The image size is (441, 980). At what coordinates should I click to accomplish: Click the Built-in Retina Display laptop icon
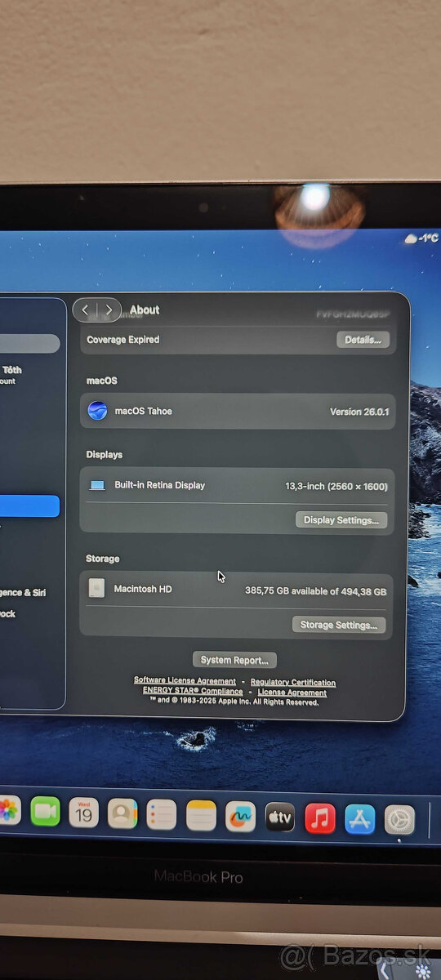98,485
